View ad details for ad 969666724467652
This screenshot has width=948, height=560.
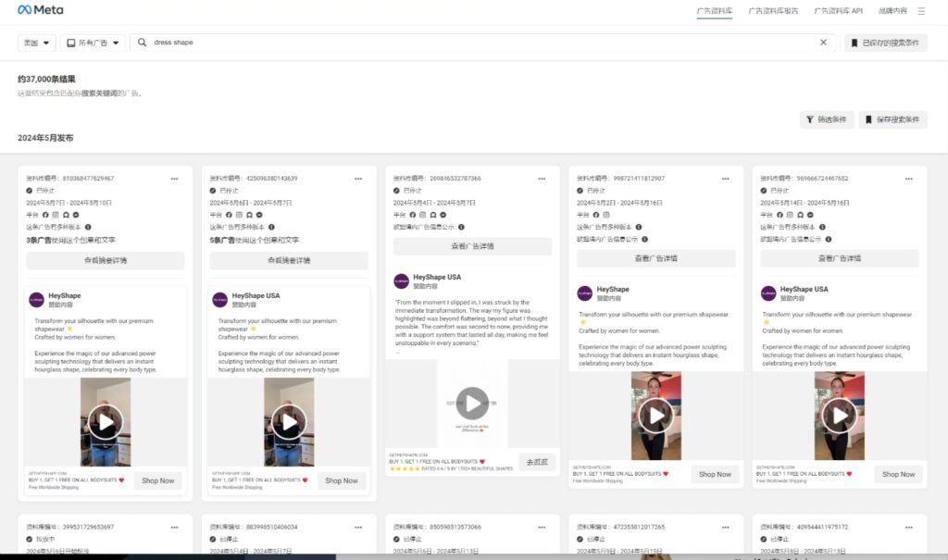point(839,258)
